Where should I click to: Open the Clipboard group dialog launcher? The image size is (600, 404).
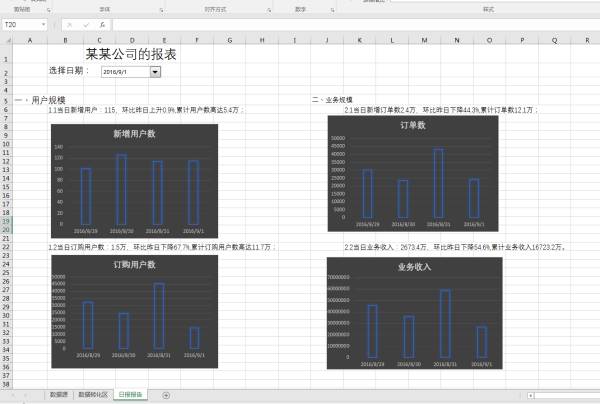pos(49,10)
